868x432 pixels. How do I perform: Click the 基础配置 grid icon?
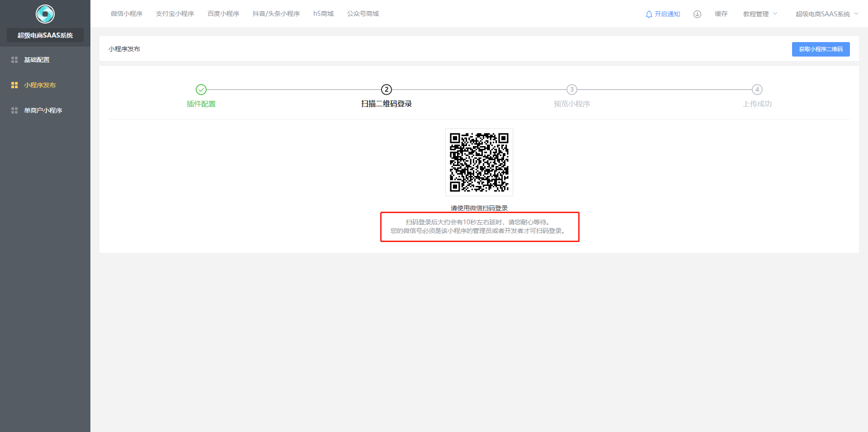(14, 60)
